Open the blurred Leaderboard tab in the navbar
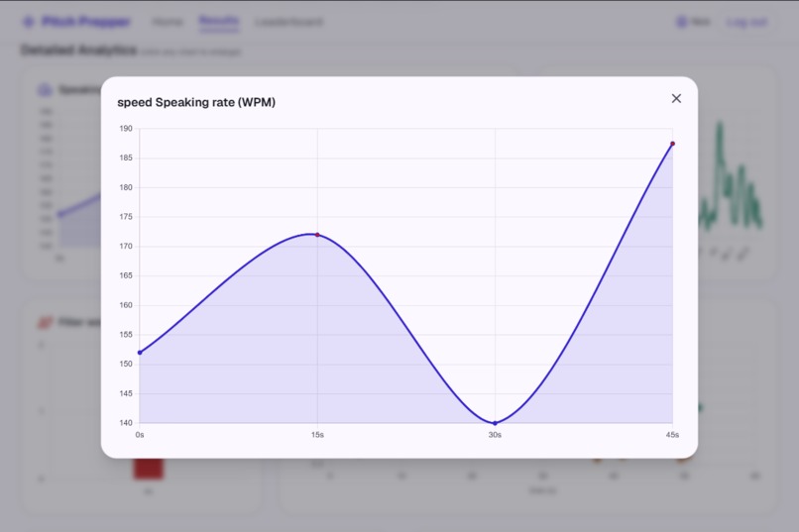This screenshot has width=799, height=532. click(288, 22)
